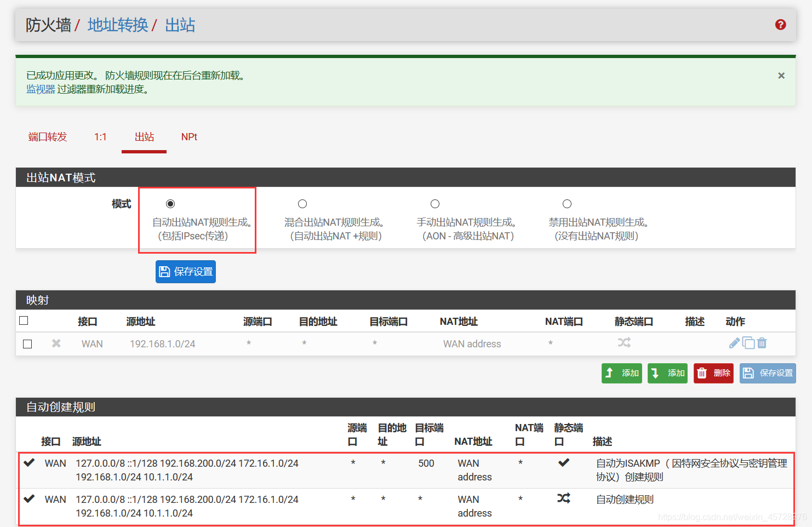Click 添加 button with up arrow
Screen dimensions: 812x527
pos(622,373)
